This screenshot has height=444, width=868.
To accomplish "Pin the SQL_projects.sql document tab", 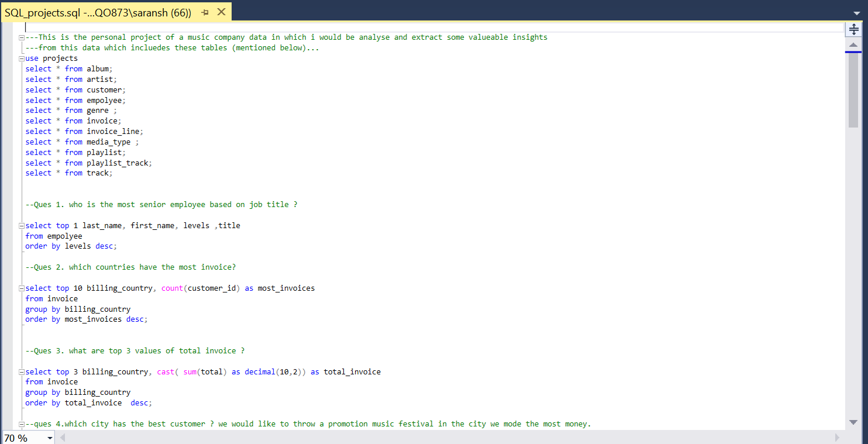I will 204,12.
